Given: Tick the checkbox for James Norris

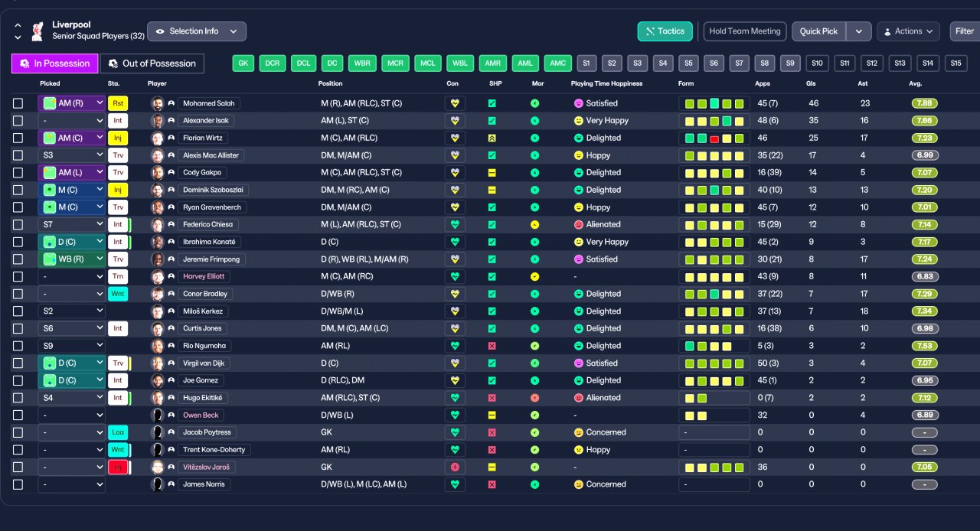Looking at the screenshot, I should tap(18, 484).
